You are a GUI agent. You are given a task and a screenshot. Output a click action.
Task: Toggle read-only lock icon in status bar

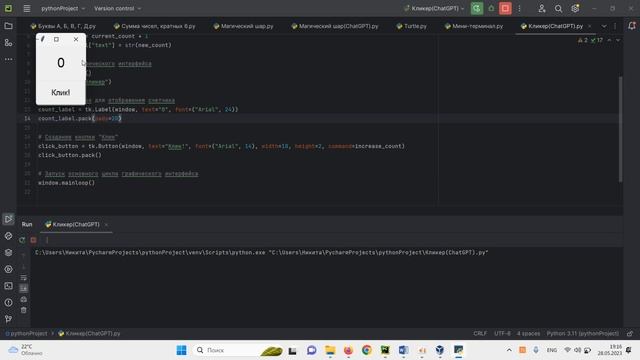(630, 333)
